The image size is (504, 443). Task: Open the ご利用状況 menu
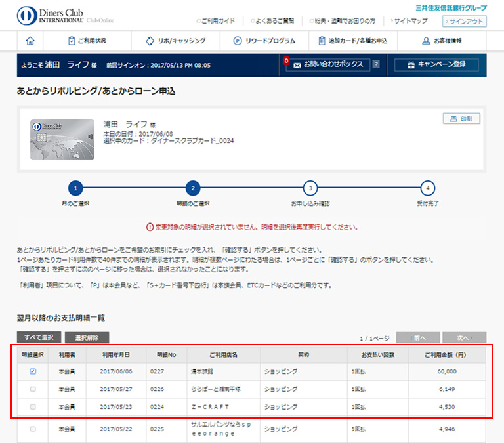[x=87, y=41]
